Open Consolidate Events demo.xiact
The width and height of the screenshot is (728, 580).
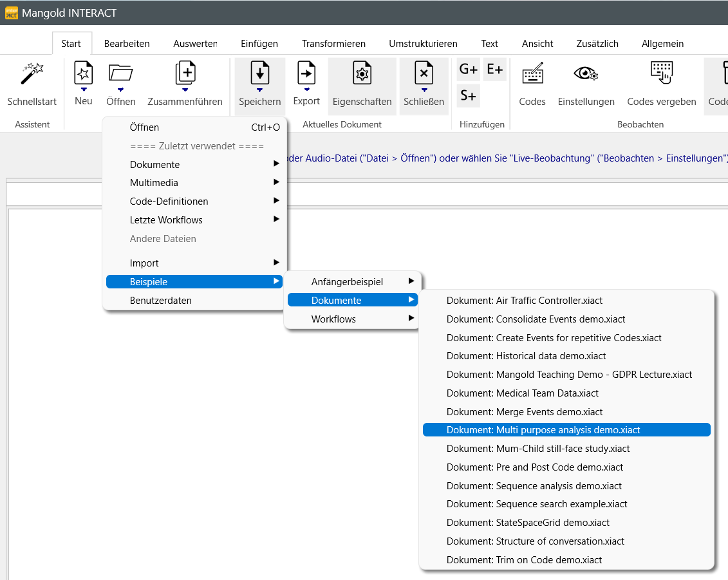566,319
